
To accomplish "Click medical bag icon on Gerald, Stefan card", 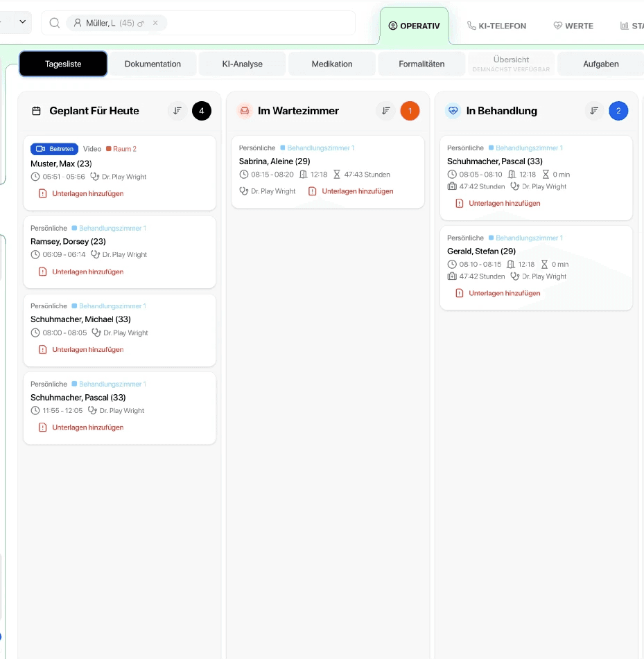I will [452, 276].
